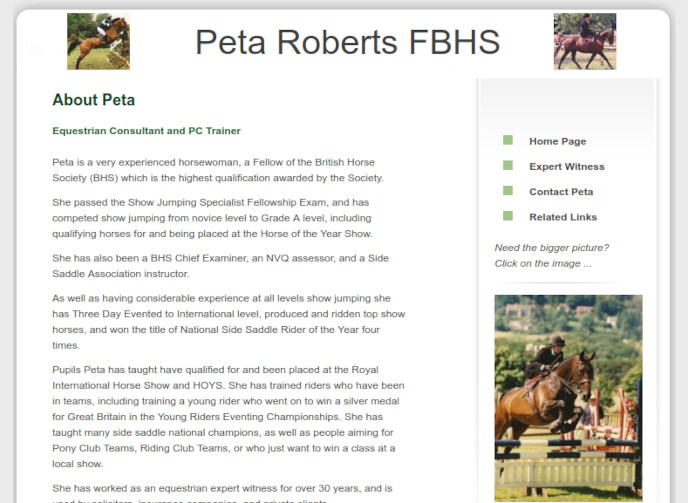This screenshot has width=688, height=503.
Task: Click the side saddle rider header image
Action: coord(585,41)
